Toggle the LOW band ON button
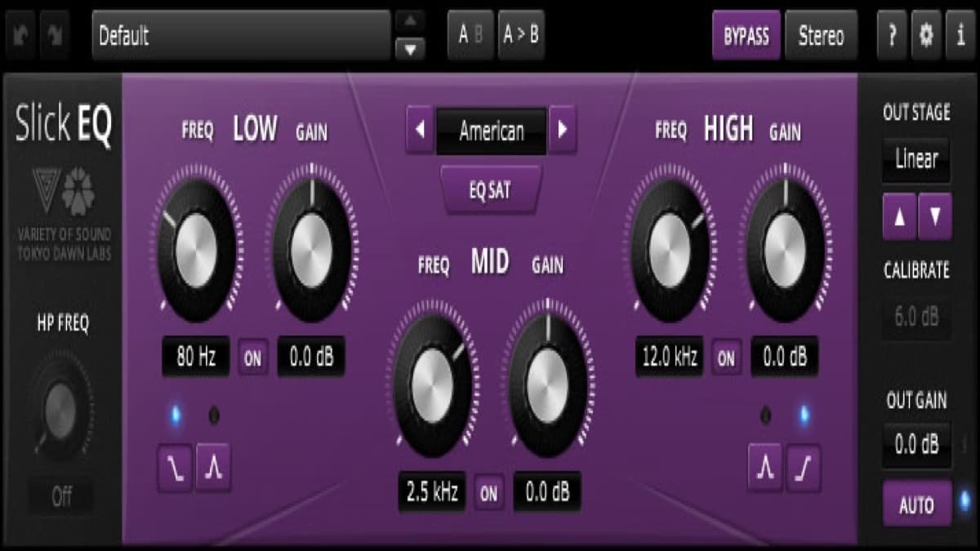 tap(253, 359)
